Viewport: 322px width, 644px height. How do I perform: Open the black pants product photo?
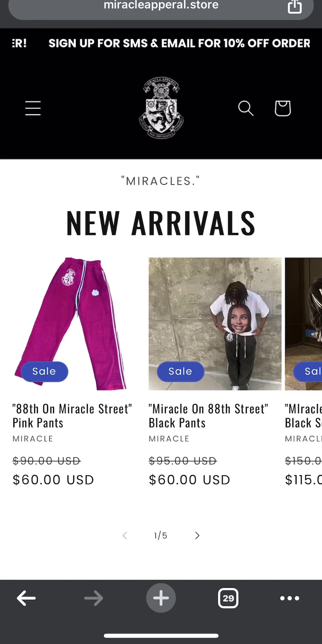pos(215,324)
